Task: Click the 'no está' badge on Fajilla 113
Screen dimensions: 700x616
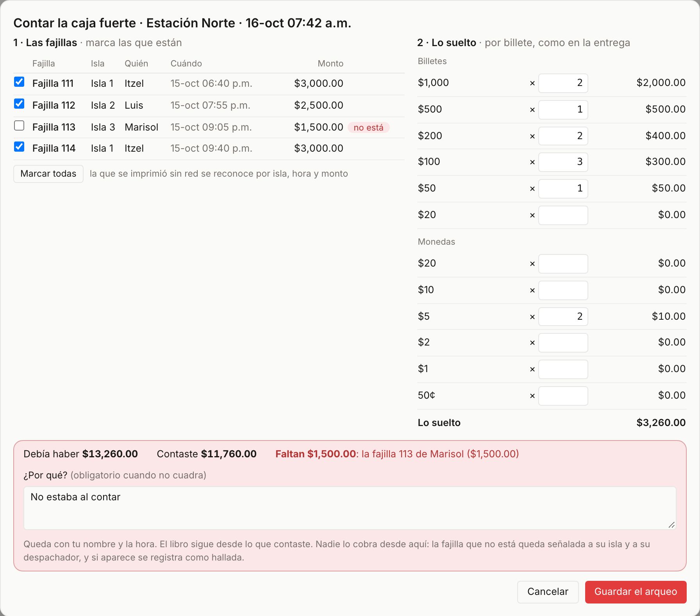Action: click(368, 127)
